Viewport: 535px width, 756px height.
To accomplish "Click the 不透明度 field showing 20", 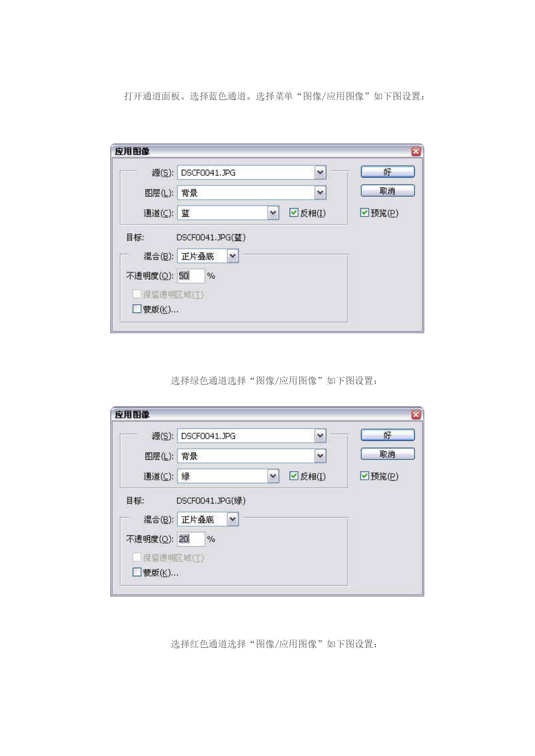I will (x=191, y=539).
